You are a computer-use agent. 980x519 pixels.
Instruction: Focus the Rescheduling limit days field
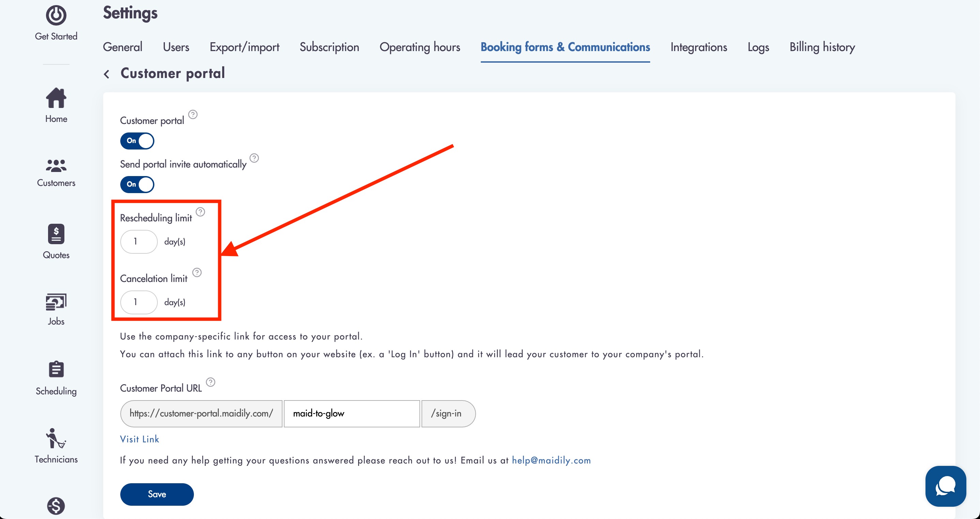[x=138, y=242]
